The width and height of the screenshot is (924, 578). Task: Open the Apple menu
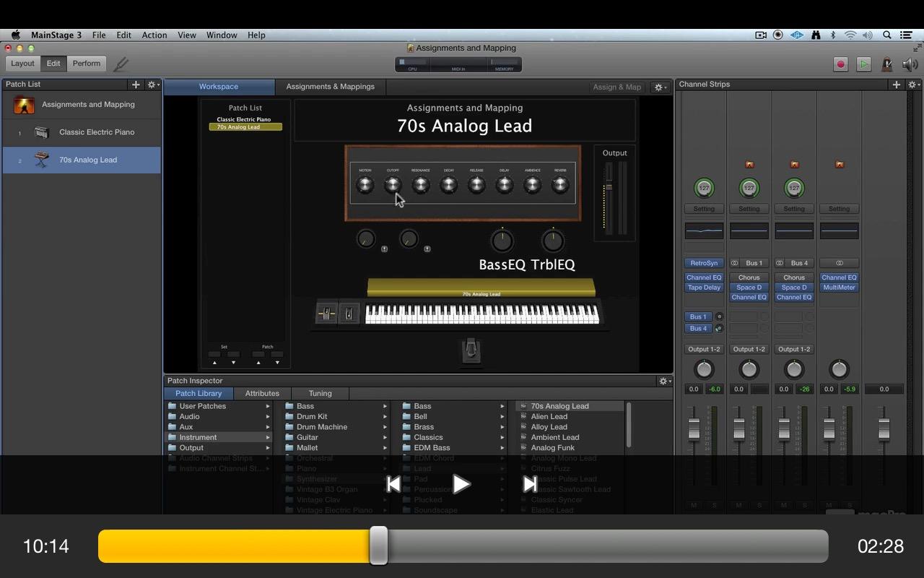[x=15, y=35]
